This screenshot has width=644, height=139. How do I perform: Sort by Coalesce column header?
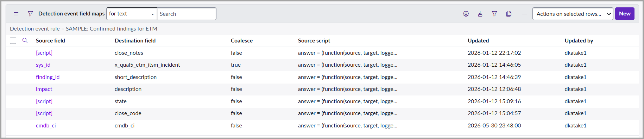click(x=242, y=41)
